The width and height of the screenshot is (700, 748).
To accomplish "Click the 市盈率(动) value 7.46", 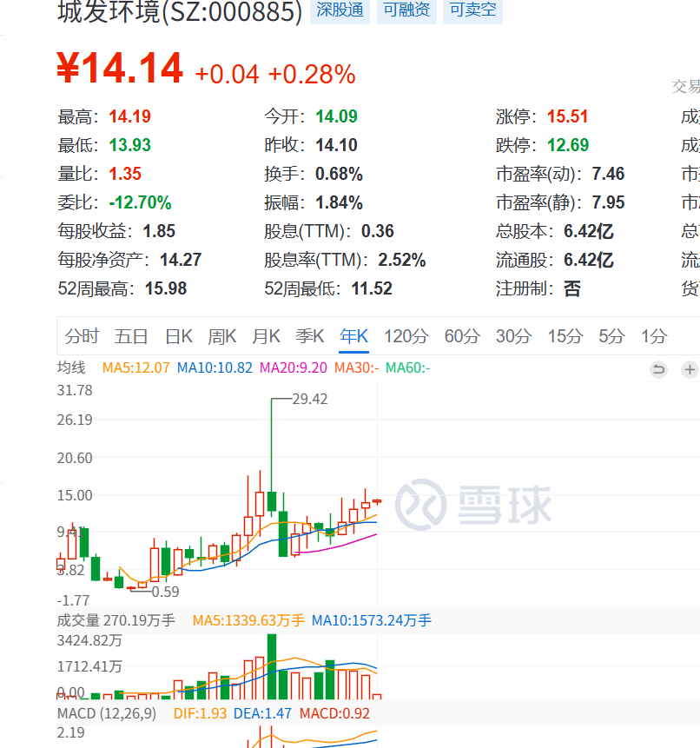I will (609, 174).
